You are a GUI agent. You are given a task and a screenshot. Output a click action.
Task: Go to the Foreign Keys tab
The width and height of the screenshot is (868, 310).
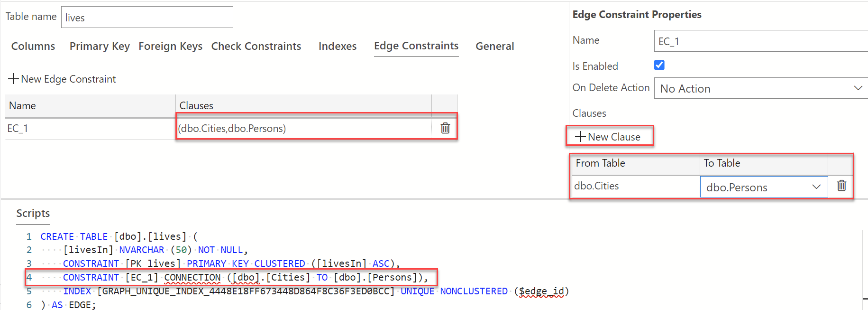pos(170,46)
